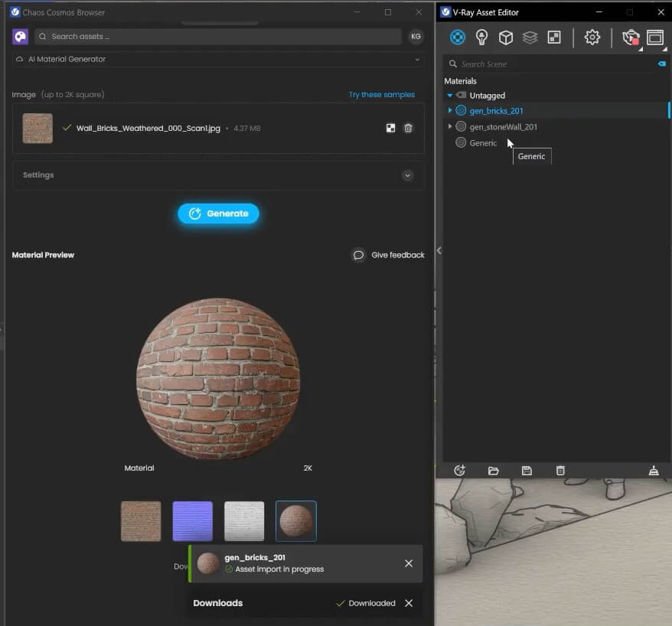Click the Downloaded status text
Image resolution: width=672 pixels, height=626 pixels.
click(371, 603)
